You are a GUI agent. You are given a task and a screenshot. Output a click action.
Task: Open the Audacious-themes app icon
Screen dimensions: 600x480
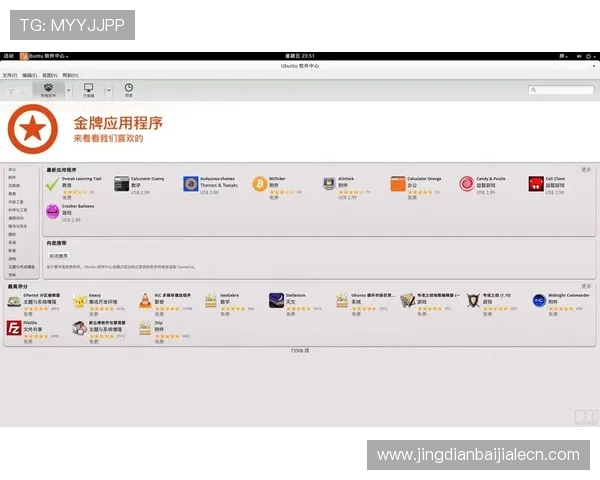coord(191,184)
